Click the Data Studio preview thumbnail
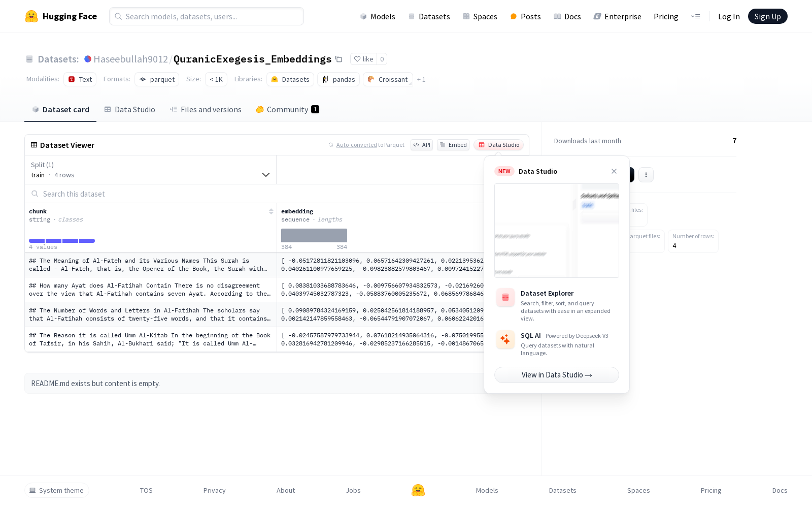812x508 pixels. 557,231
